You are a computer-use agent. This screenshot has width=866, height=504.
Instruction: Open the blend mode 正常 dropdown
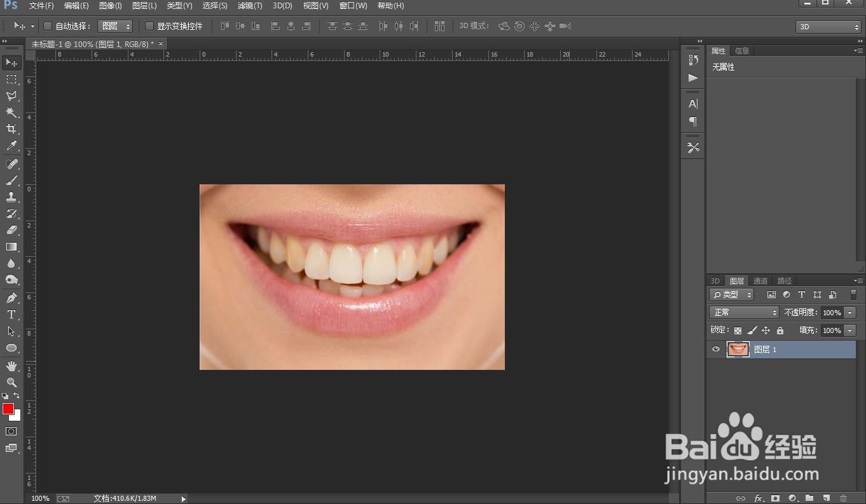744,312
